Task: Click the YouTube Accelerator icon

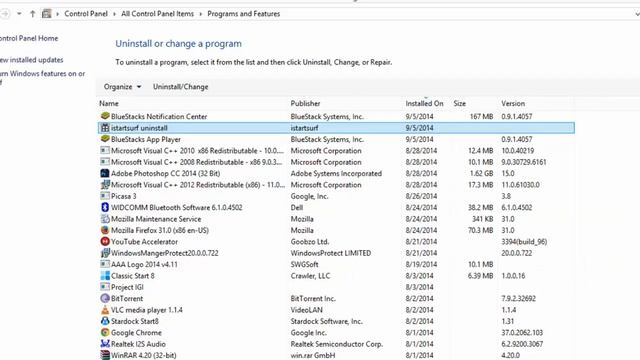Action: (105, 242)
